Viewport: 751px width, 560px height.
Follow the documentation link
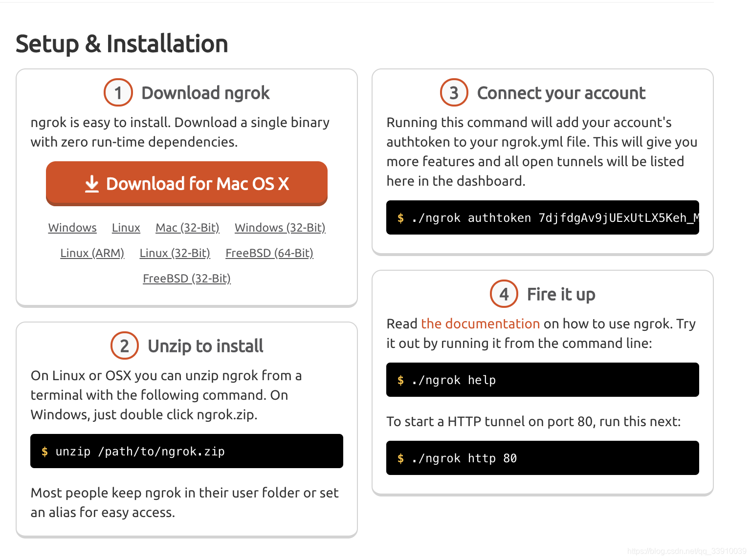(480, 323)
